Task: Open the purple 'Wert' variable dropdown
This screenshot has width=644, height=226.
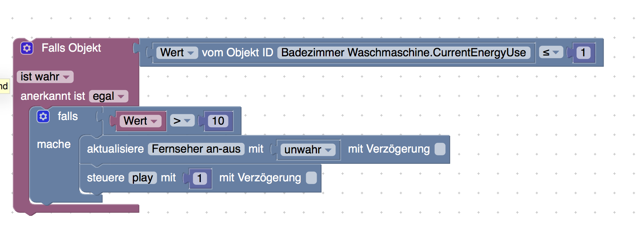Action: pyautogui.click(x=141, y=121)
